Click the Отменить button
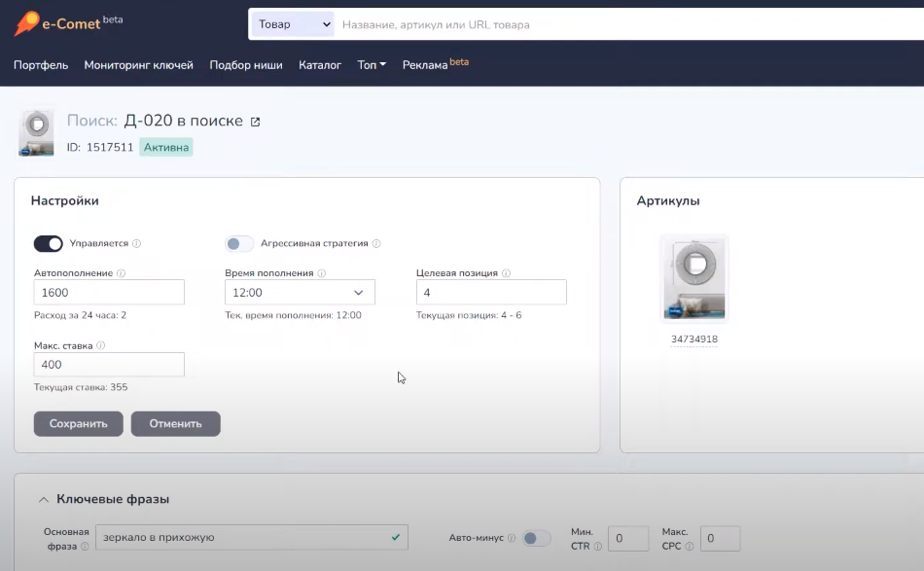This screenshot has height=571, width=924. 175,423
